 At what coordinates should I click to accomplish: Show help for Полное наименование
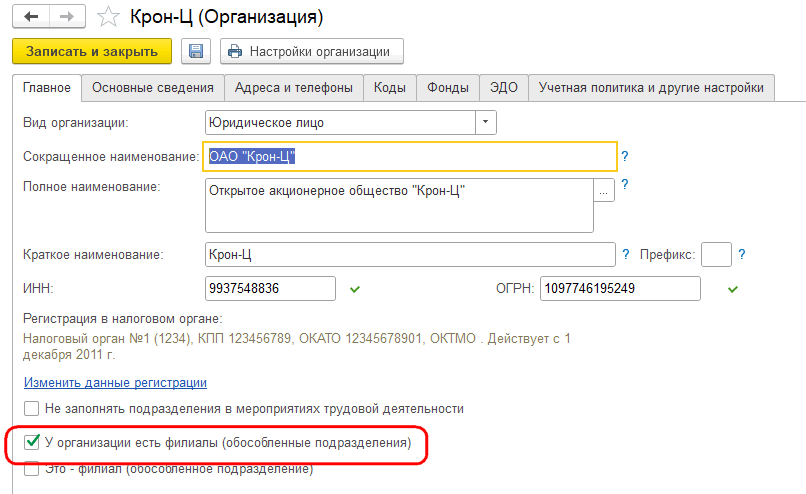(x=625, y=184)
